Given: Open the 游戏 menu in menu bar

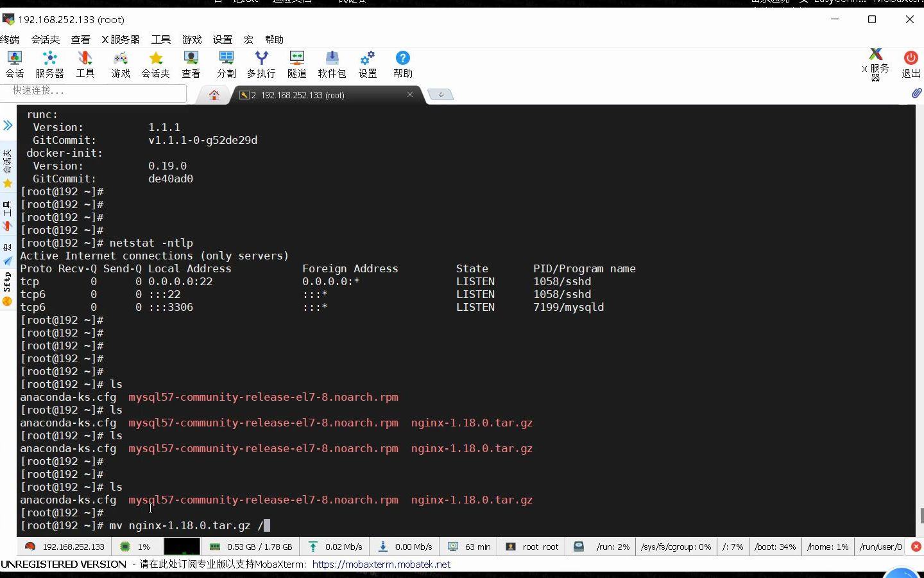Looking at the screenshot, I should pyautogui.click(x=192, y=39).
